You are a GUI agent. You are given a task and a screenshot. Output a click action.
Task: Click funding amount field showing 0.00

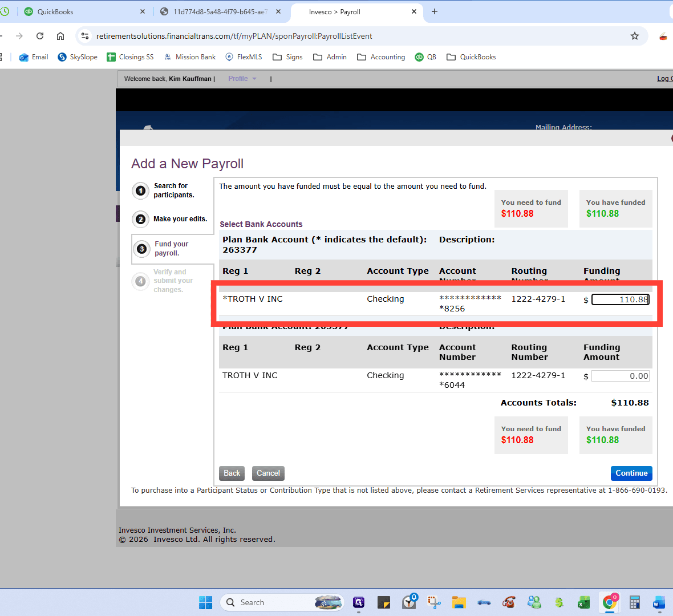pos(620,376)
